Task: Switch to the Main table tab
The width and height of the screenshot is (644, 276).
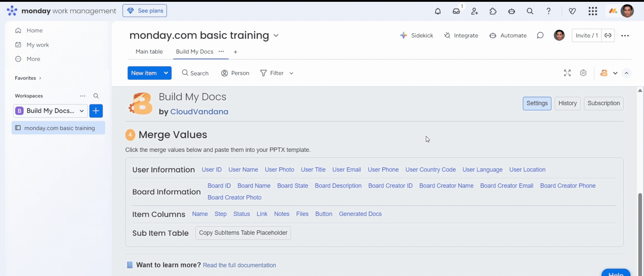Action: pyautogui.click(x=149, y=52)
